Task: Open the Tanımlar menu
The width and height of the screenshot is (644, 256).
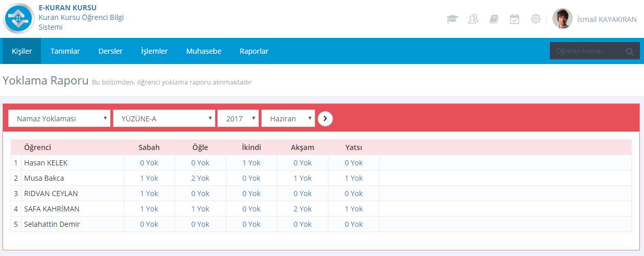Action: [65, 51]
